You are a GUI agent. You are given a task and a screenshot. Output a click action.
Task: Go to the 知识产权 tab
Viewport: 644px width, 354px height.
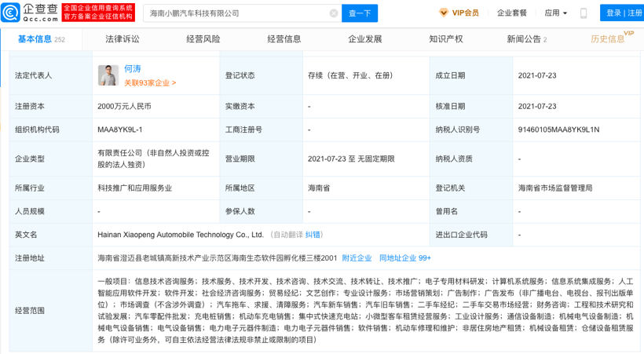446,39
